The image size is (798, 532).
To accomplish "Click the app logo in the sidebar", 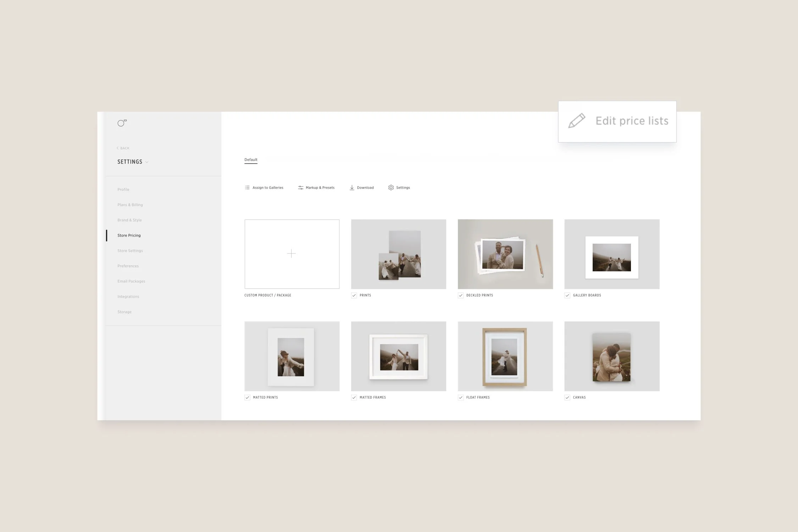I will point(122,123).
